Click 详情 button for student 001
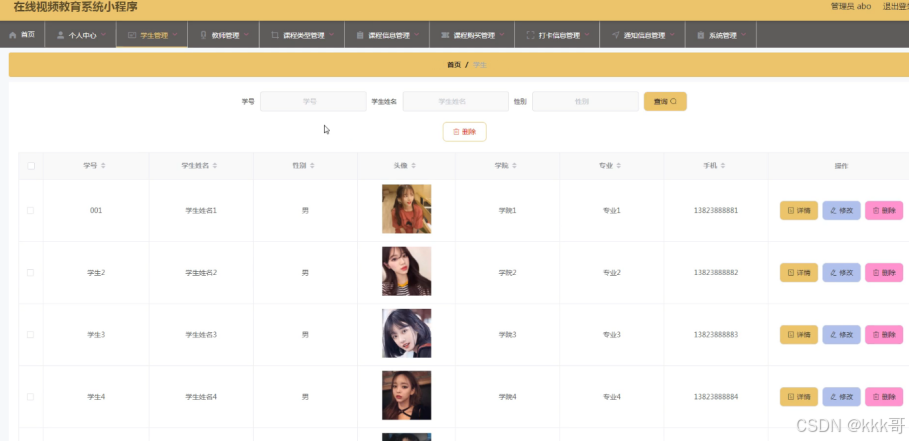909x441 pixels. point(799,210)
